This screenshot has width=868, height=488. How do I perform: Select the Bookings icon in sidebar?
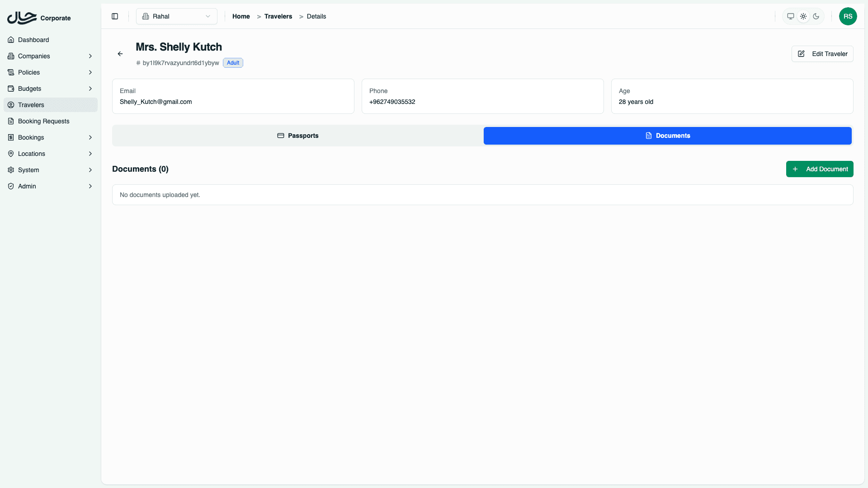[11, 137]
